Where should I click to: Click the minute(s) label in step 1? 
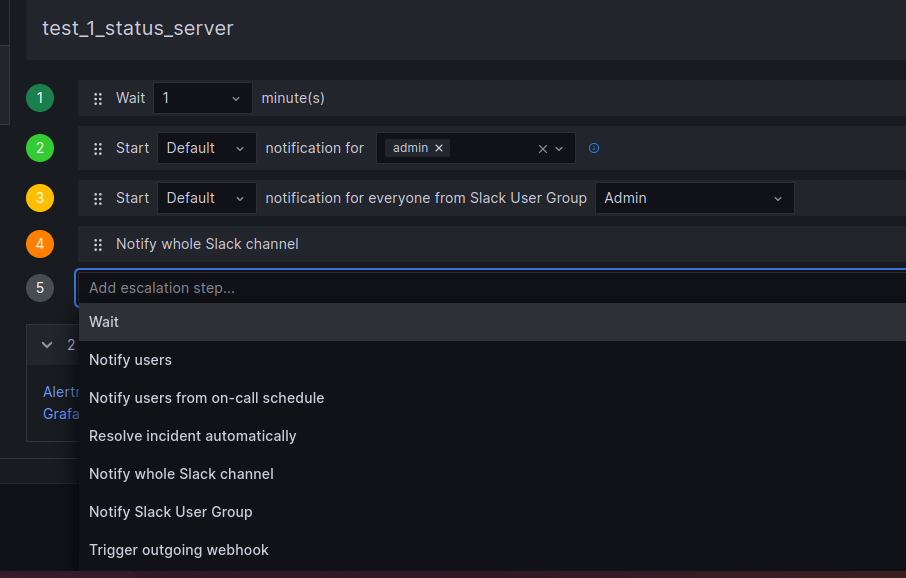(x=293, y=98)
